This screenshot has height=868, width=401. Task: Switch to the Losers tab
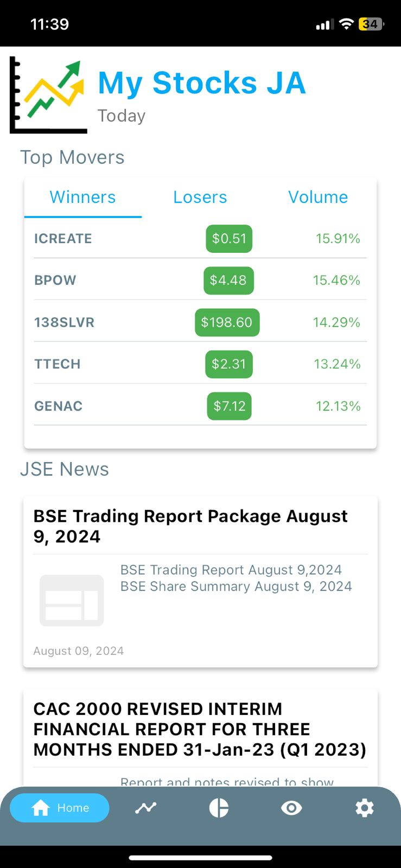coord(200,197)
